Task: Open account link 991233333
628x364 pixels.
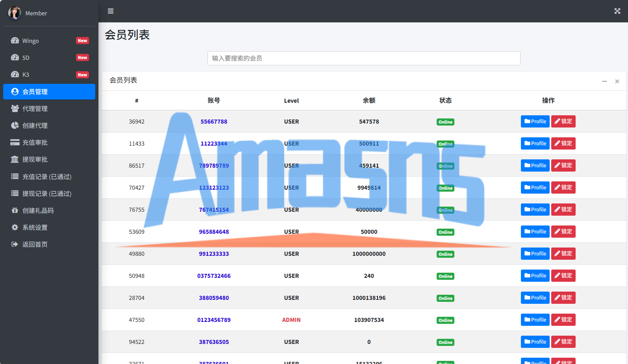Action: (x=214, y=254)
